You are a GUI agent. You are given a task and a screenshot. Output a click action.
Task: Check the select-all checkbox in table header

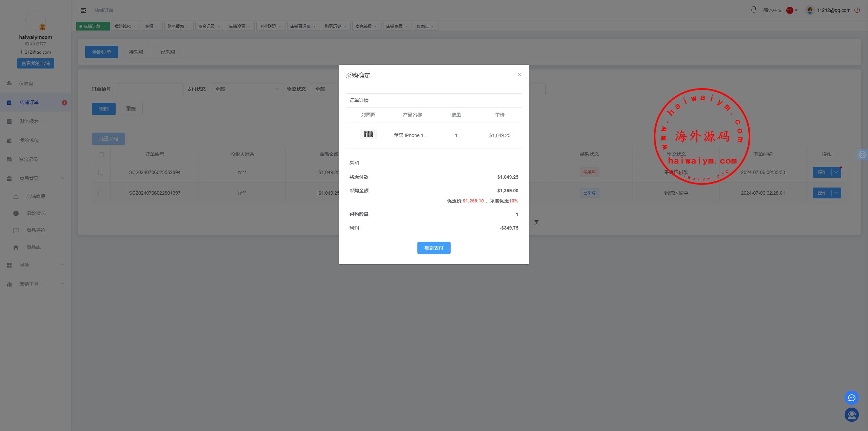click(x=101, y=155)
